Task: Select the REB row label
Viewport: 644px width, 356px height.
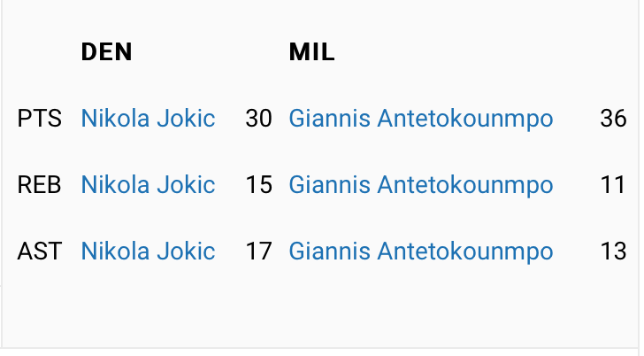Action: tap(39, 184)
